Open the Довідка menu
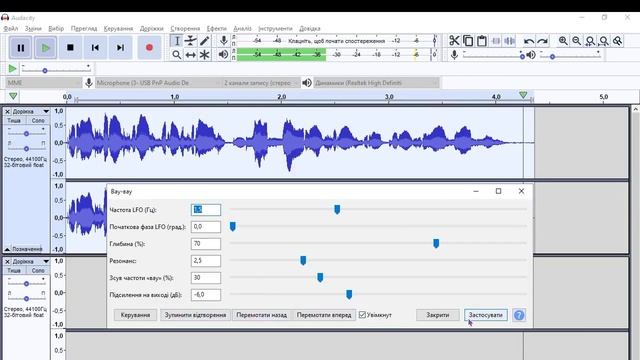 (x=309, y=29)
